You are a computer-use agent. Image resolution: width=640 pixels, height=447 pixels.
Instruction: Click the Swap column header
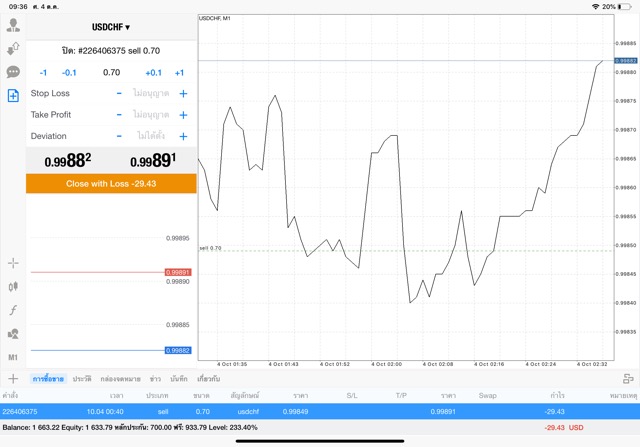[x=487, y=396]
